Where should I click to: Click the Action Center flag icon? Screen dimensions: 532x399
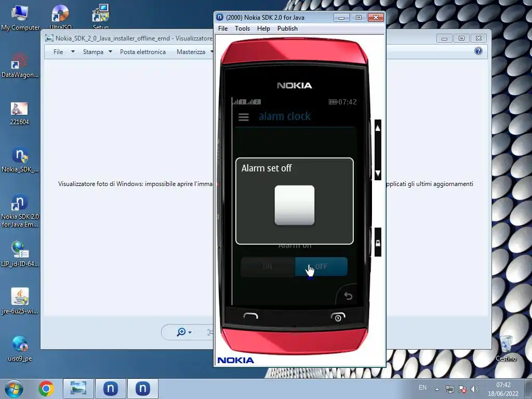point(462,390)
